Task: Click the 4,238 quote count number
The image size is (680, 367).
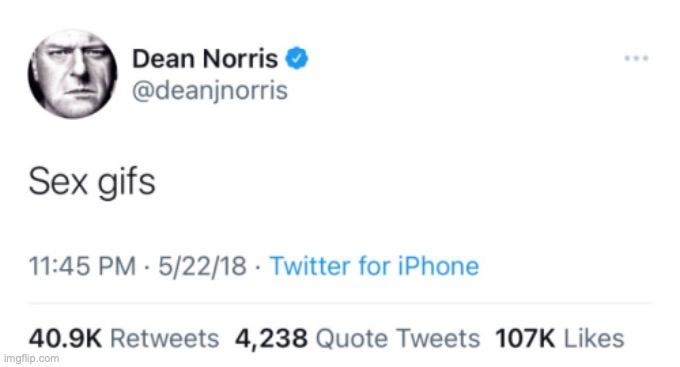Action: (271, 339)
